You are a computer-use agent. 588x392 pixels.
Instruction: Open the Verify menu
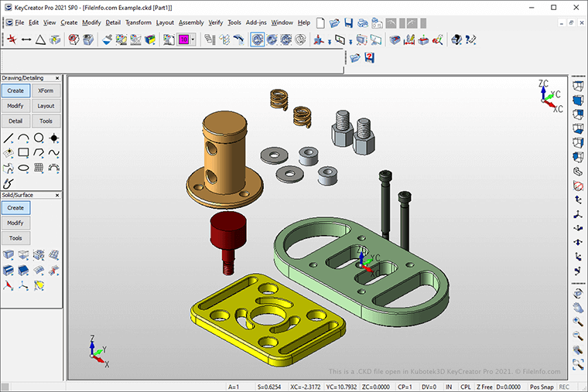[216, 23]
